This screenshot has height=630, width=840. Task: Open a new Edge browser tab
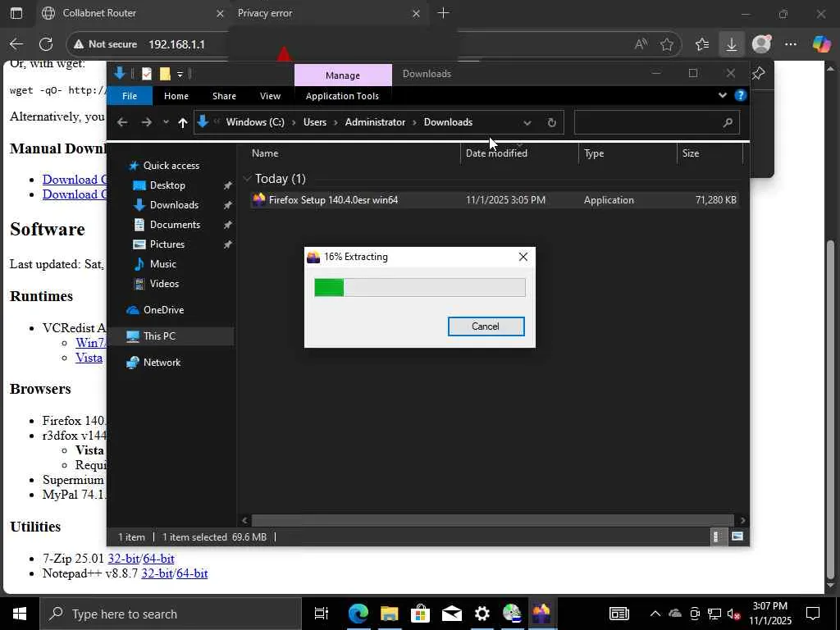point(443,13)
